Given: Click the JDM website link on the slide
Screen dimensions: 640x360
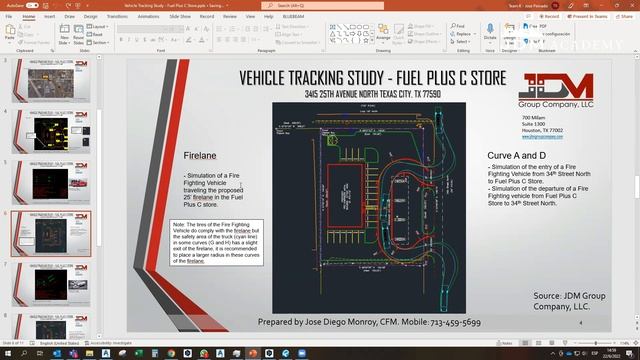Looking at the screenshot, I should [x=542, y=137].
